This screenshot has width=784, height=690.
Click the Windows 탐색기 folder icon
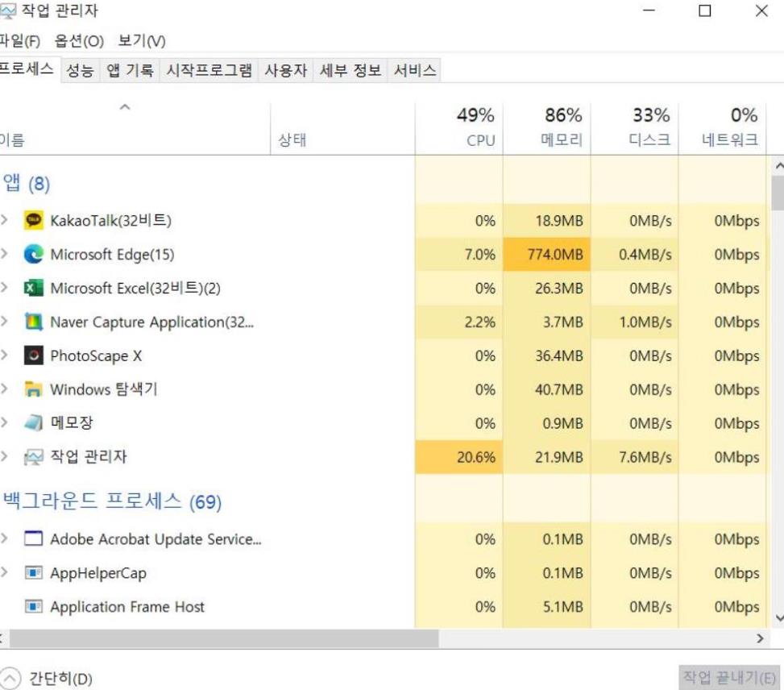pos(34,389)
